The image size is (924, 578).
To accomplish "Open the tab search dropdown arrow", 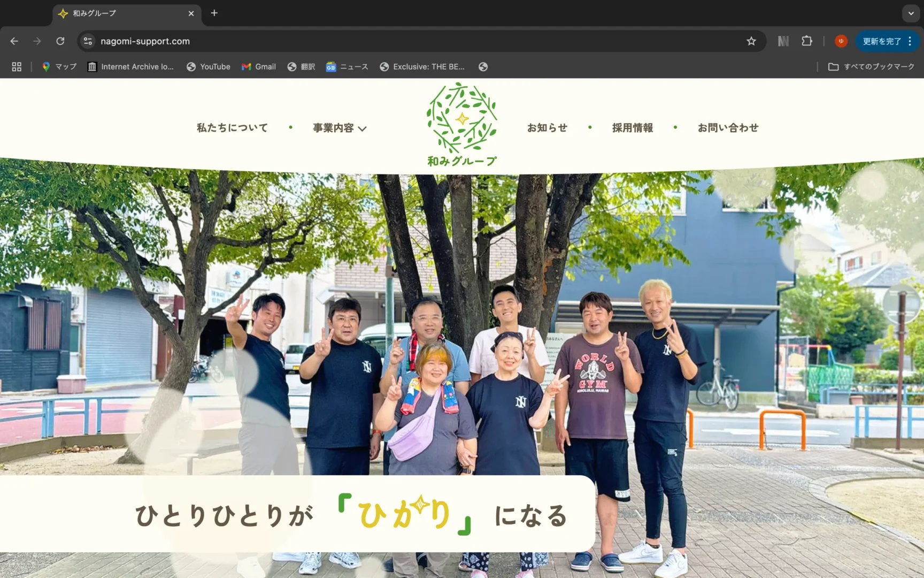I will tap(911, 13).
